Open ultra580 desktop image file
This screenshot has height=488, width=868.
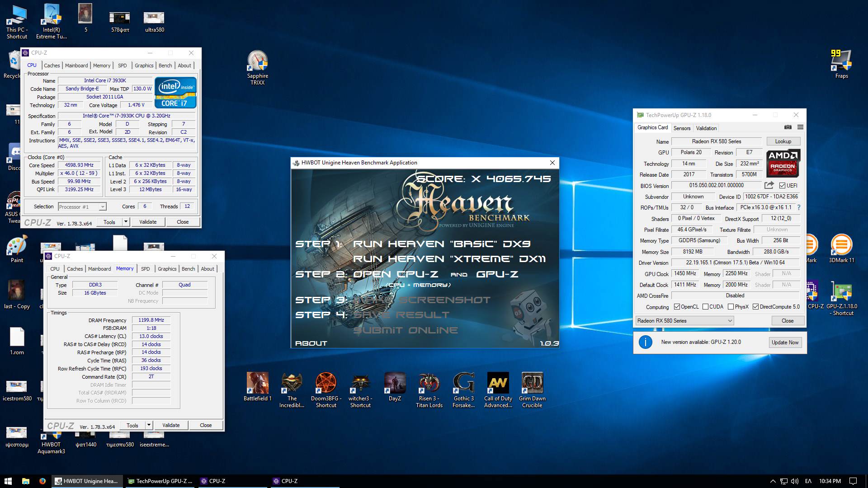pos(154,22)
